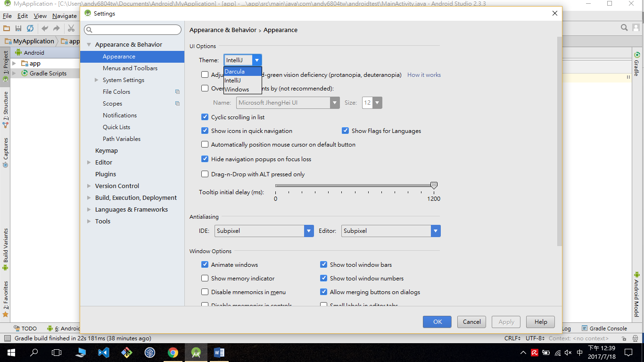
Task: Open the TODO tool window
Action: click(x=25, y=329)
